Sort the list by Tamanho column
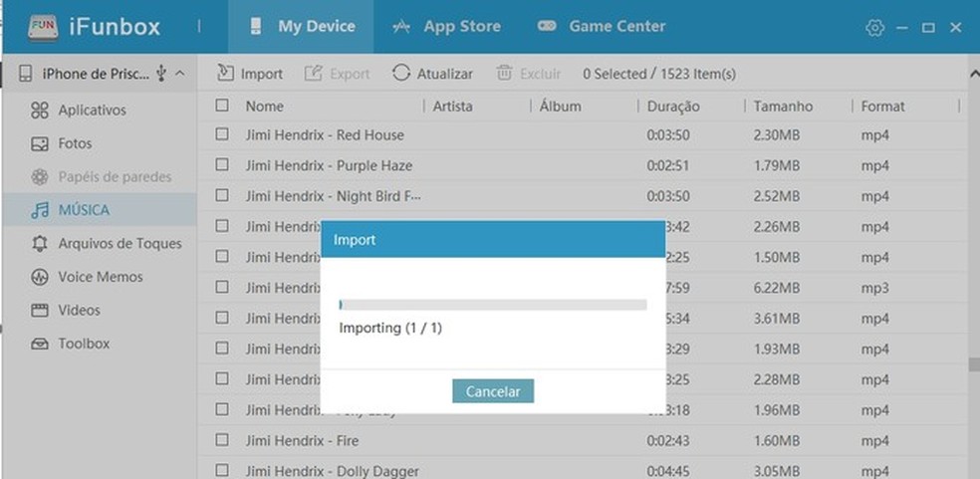980x479 pixels. click(783, 106)
